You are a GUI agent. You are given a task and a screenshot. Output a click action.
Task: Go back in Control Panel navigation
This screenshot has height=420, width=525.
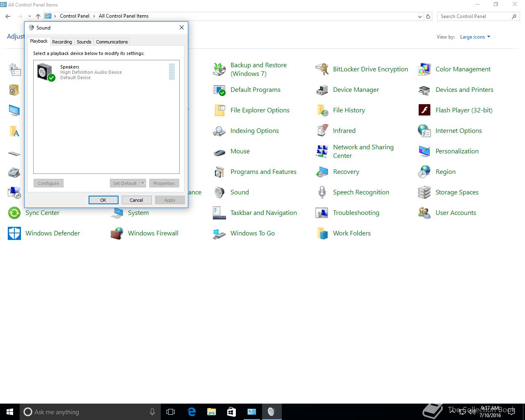click(x=8, y=16)
